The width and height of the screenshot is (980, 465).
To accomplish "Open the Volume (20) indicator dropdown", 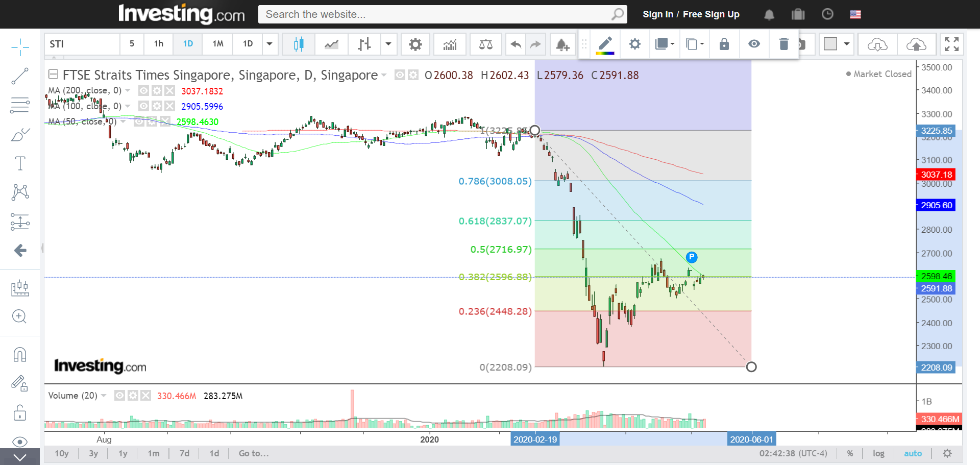I will [104, 396].
